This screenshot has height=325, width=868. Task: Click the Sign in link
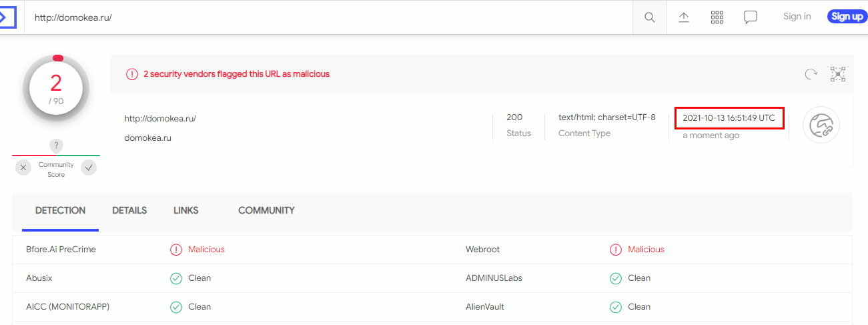click(x=797, y=17)
